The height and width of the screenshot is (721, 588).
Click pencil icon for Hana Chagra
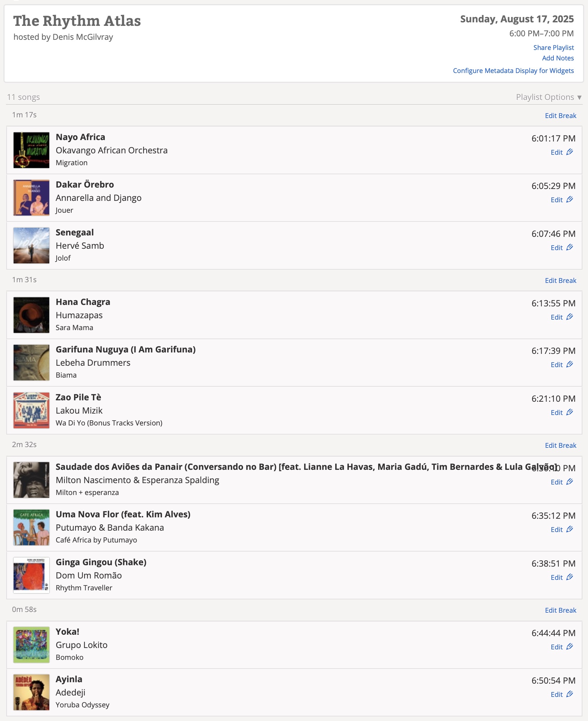569,317
